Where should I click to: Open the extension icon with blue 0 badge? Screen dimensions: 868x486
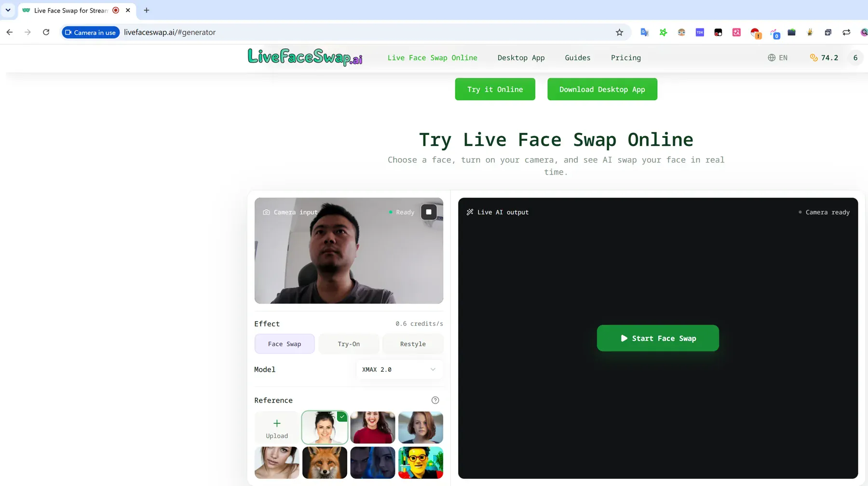(x=774, y=33)
